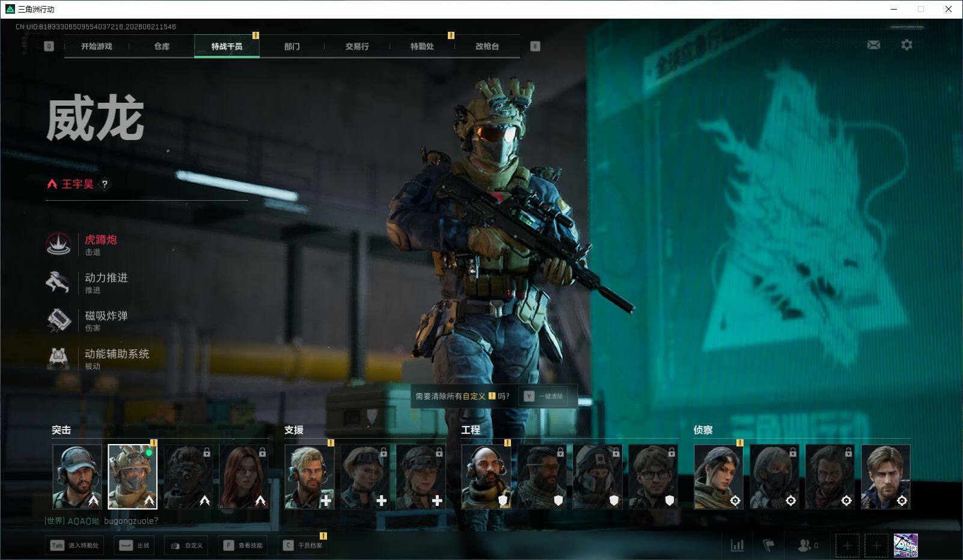The image size is (963, 560).
Task: Select the blond bearded 支援 operator
Action: 310,476
